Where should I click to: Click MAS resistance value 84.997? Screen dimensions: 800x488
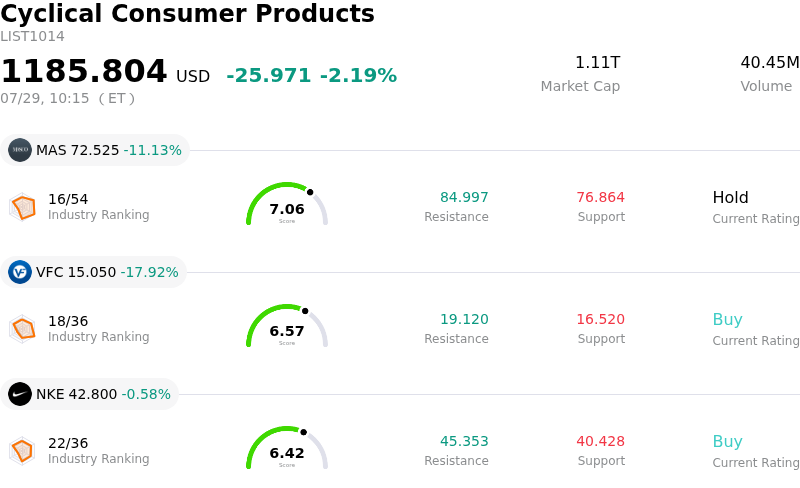(464, 197)
